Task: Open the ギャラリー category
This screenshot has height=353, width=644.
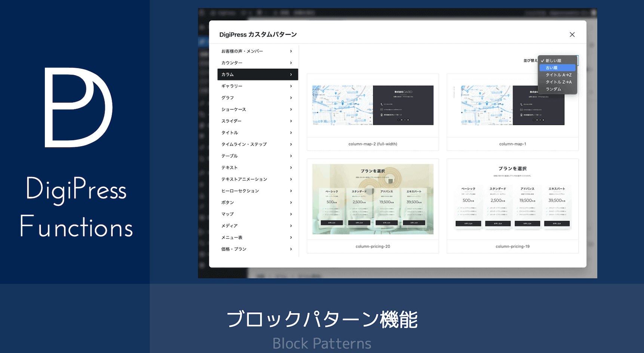Action: 258,86
